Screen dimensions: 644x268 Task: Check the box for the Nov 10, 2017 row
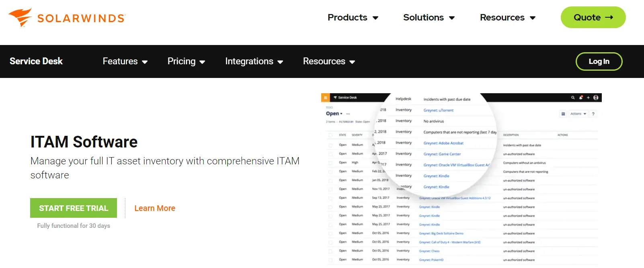click(x=330, y=189)
